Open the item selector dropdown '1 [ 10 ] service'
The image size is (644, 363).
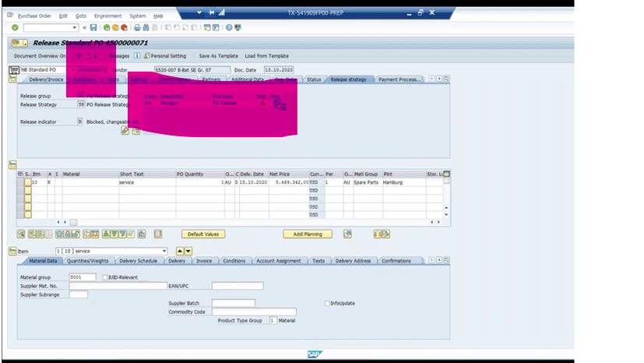tap(164, 251)
